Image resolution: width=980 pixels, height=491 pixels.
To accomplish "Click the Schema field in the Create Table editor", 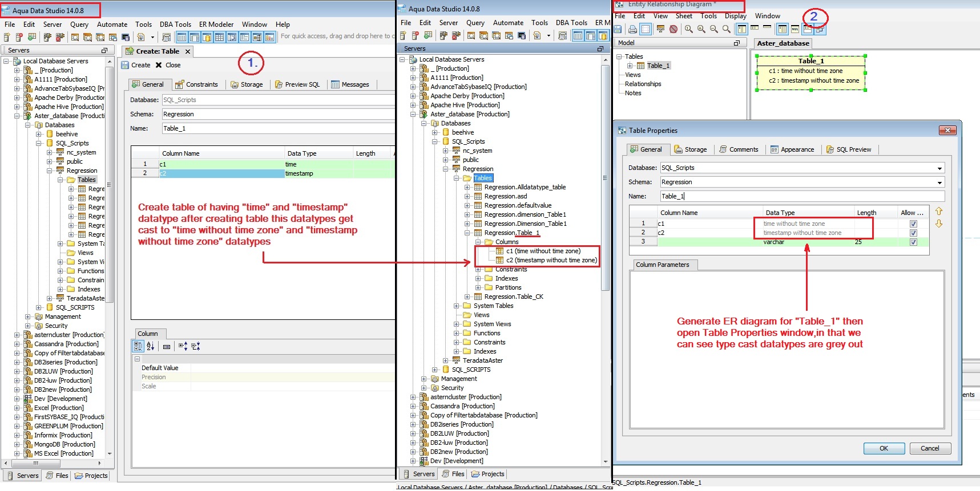I will pos(279,114).
